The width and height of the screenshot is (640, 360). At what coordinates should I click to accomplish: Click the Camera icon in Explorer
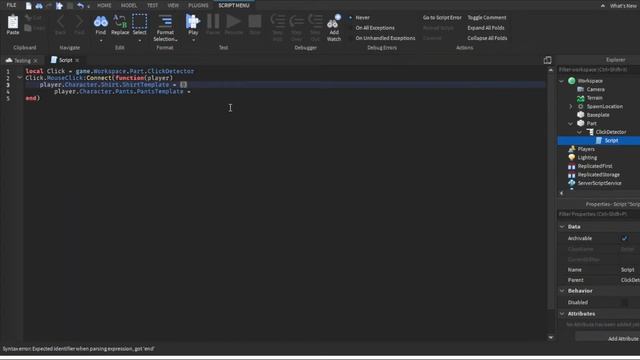(x=580, y=89)
